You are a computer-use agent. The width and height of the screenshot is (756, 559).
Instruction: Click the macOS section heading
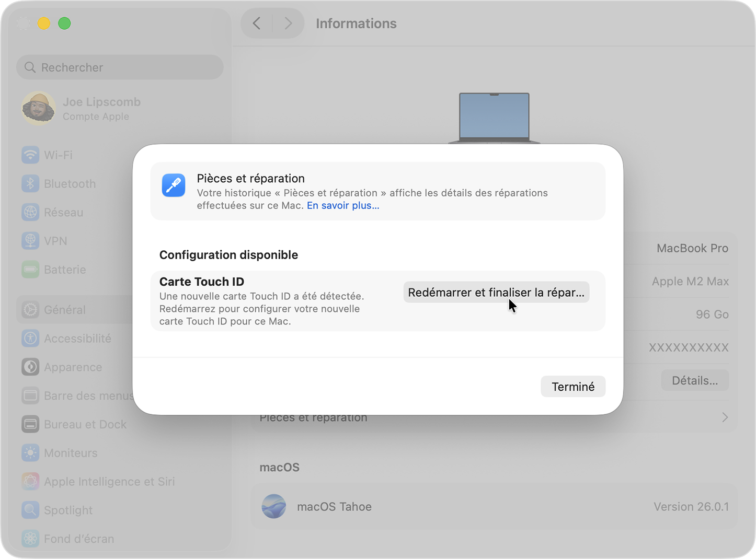coord(280,468)
